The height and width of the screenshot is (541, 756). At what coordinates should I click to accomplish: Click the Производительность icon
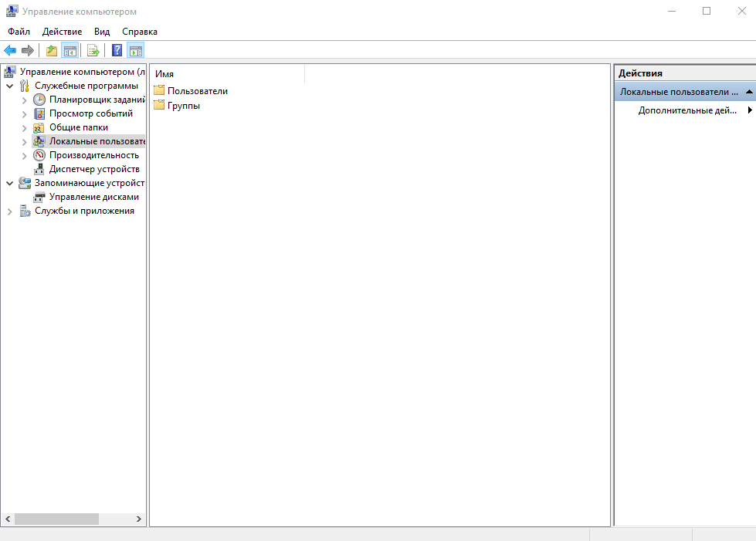(39, 155)
